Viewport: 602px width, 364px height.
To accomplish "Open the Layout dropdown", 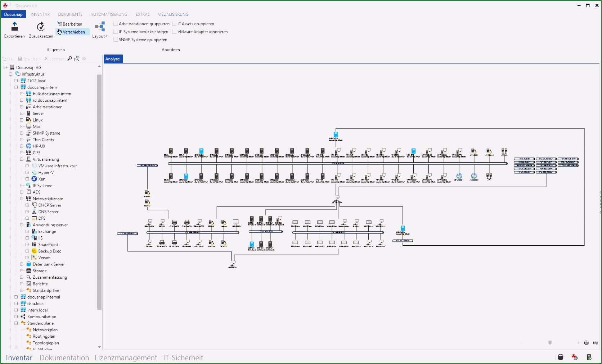I will (x=100, y=30).
